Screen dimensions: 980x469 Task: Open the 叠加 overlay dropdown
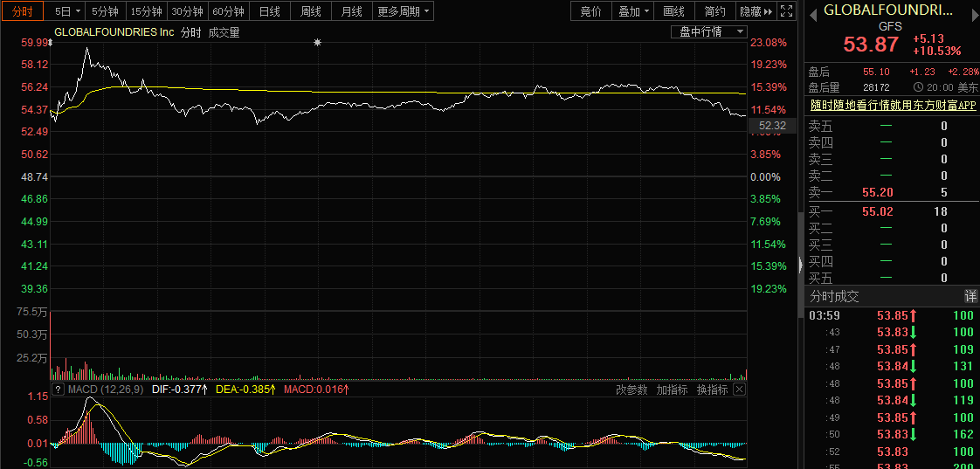point(633,11)
